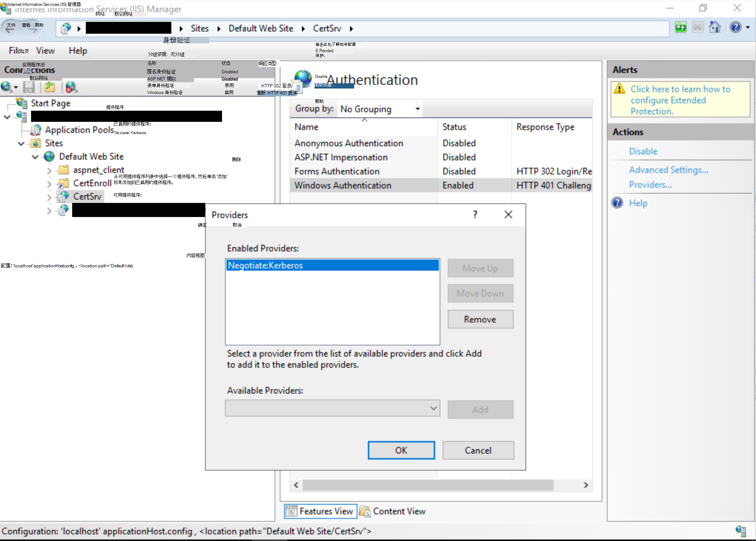Open the help icon dropdown arrow top right
Viewport: 756px width, 541px height.
pos(748,27)
